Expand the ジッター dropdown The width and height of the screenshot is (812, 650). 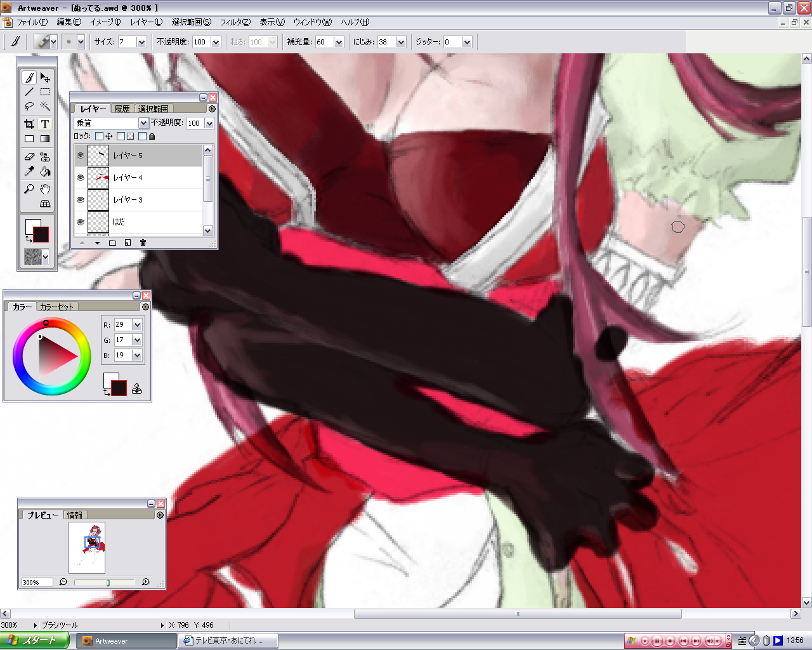[x=467, y=42]
